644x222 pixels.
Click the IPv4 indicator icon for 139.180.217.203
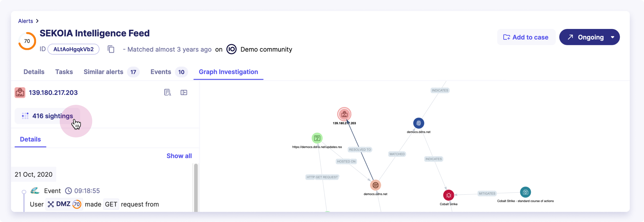pos(20,92)
